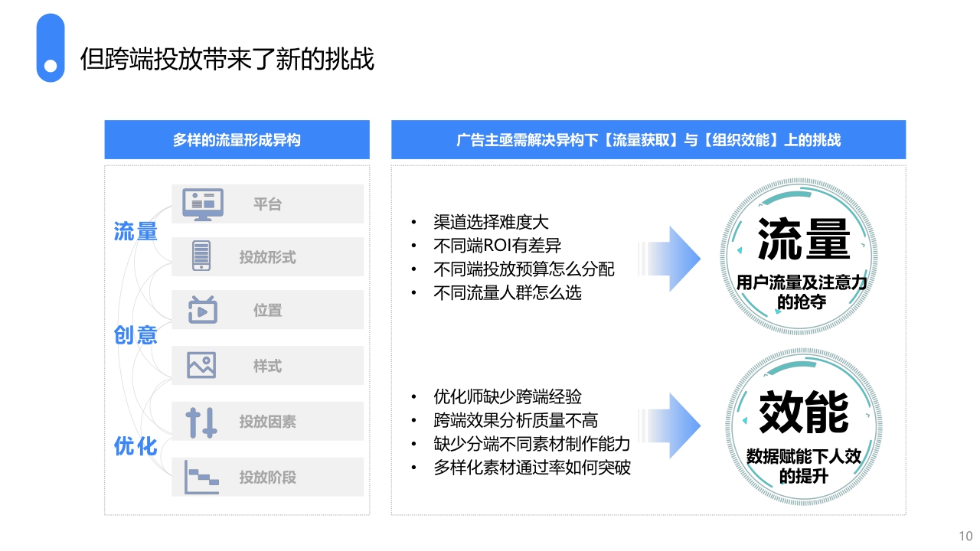This screenshot has height=551, width=980.
Task: Click the picture icon next to 样式
Action: tap(201, 365)
